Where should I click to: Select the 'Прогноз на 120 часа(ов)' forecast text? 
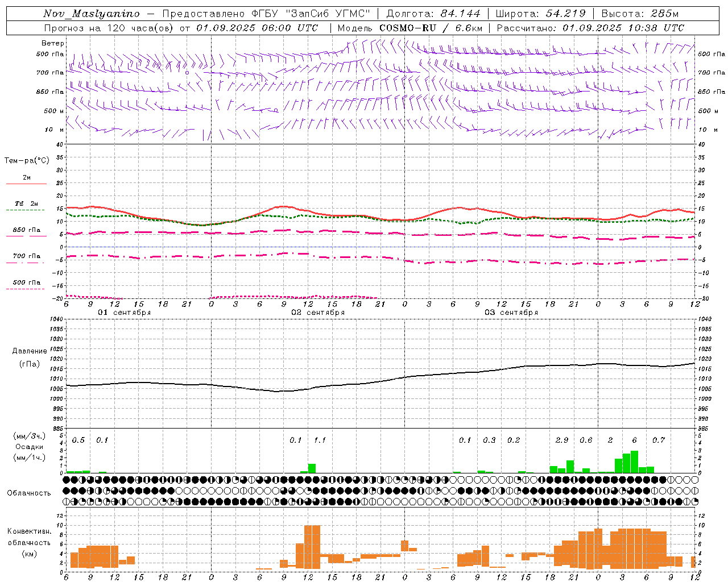click(x=110, y=28)
